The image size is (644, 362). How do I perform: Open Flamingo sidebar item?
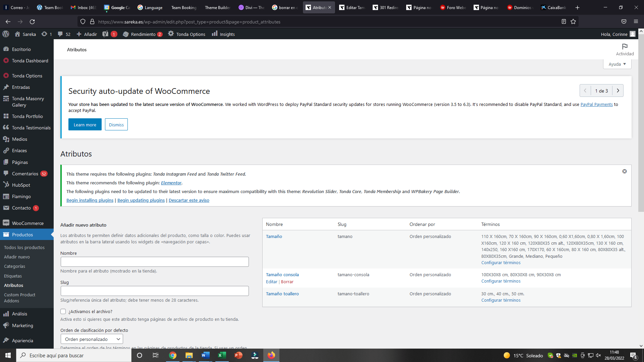[x=27, y=196]
